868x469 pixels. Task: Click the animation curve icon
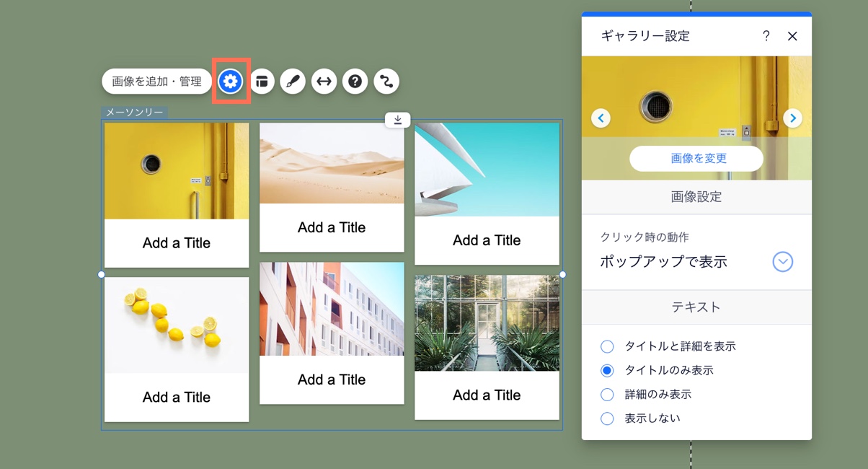click(386, 82)
